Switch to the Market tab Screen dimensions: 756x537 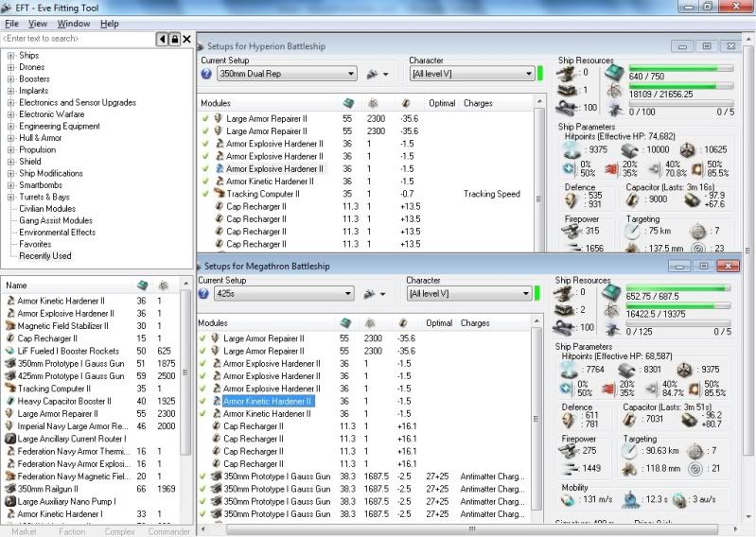pyautogui.click(x=24, y=531)
